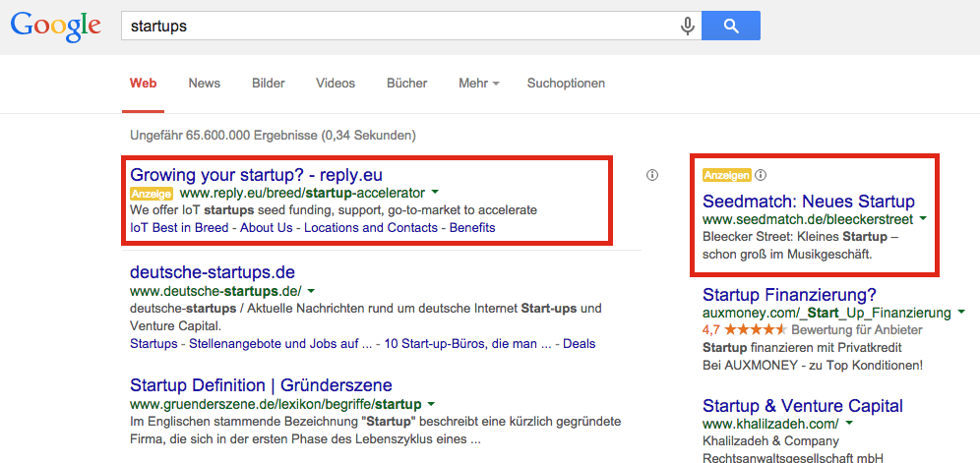980x463 pixels.
Task: Click the www.gruenderszene.de/lexikon/begriffe/startup URL
Action: click(275, 403)
